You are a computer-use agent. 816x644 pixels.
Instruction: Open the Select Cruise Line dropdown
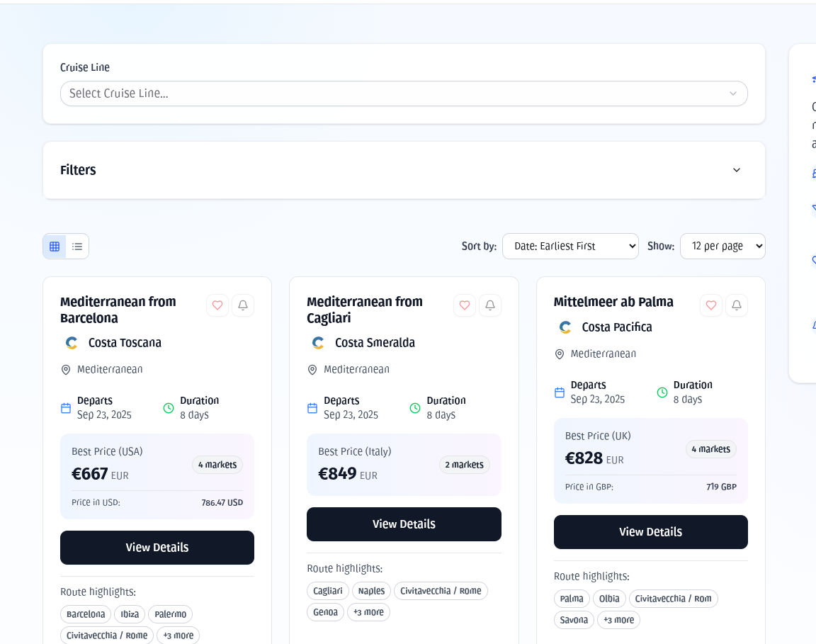(404, 94)
